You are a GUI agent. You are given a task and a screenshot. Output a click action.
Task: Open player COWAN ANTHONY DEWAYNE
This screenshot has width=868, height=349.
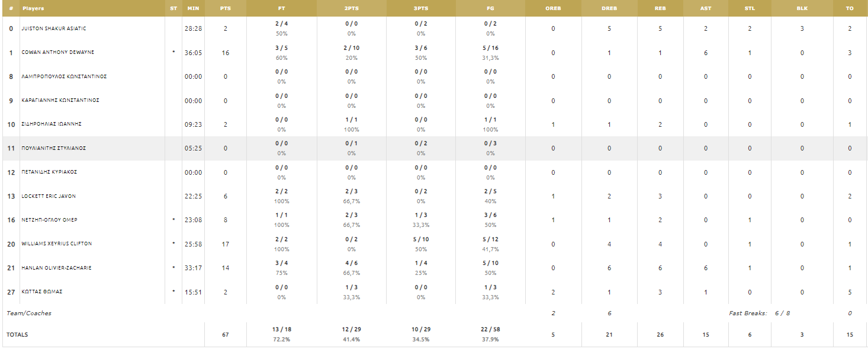click(x=58, y=52)
